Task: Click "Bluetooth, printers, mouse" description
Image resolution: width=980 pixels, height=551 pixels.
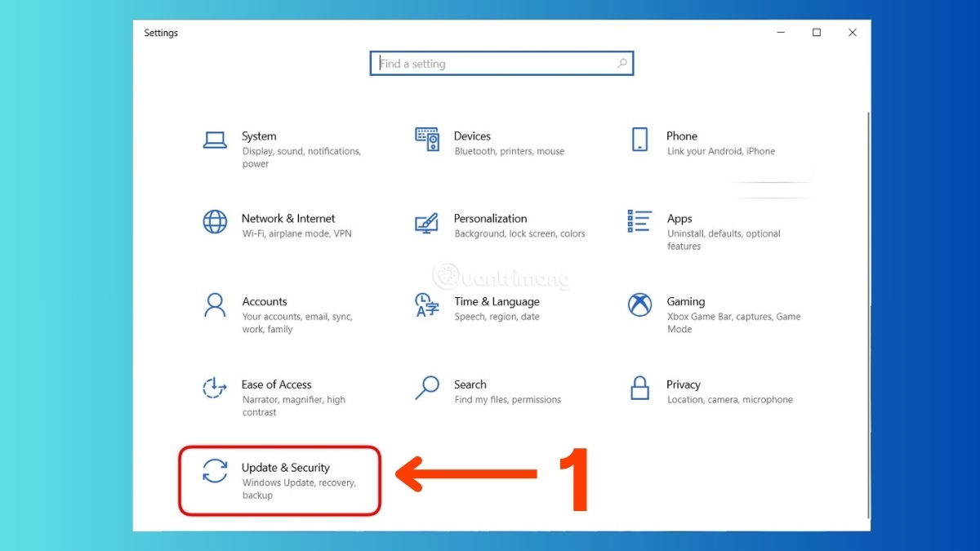Action: click(x=510, y=152)
